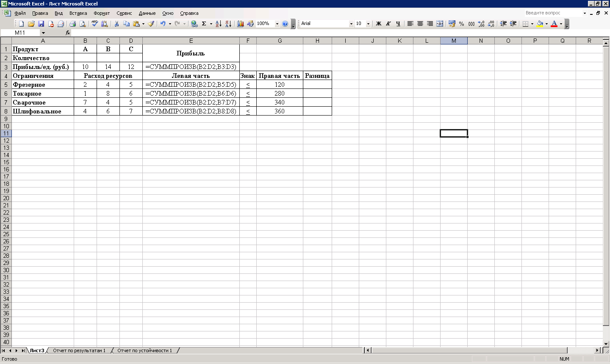Toggle align right

430,24
